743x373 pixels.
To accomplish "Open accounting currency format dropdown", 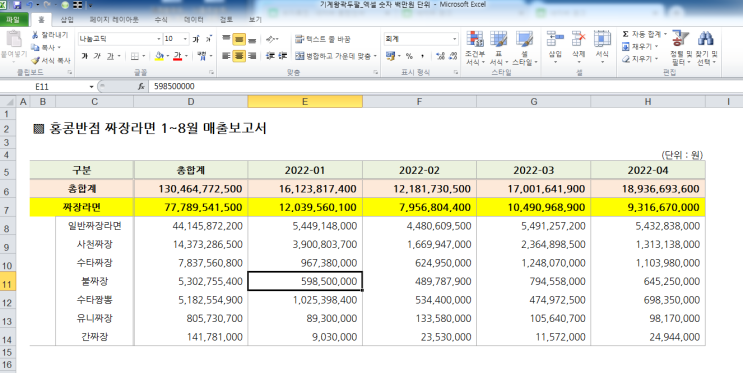I will coord(399,56).
